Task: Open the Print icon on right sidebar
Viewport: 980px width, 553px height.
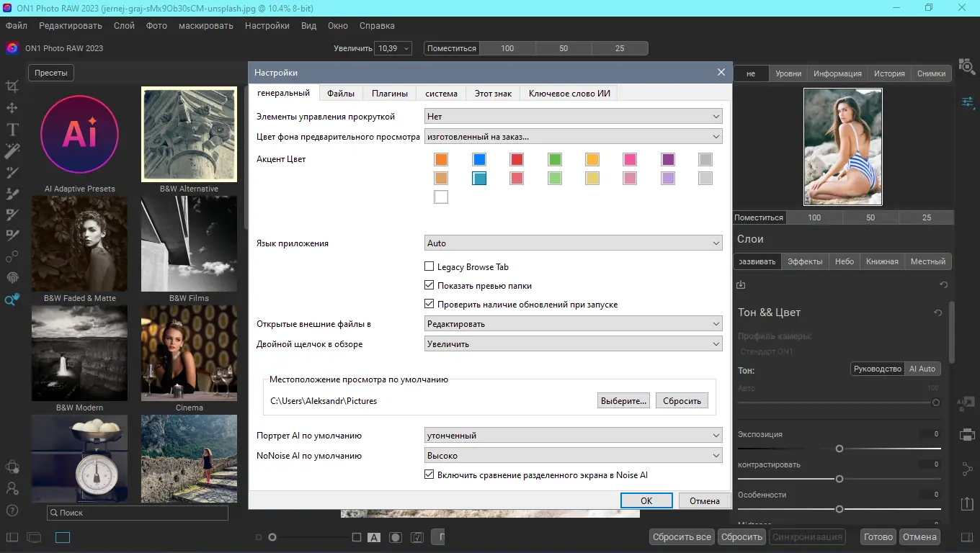Action: click(968, 435)
